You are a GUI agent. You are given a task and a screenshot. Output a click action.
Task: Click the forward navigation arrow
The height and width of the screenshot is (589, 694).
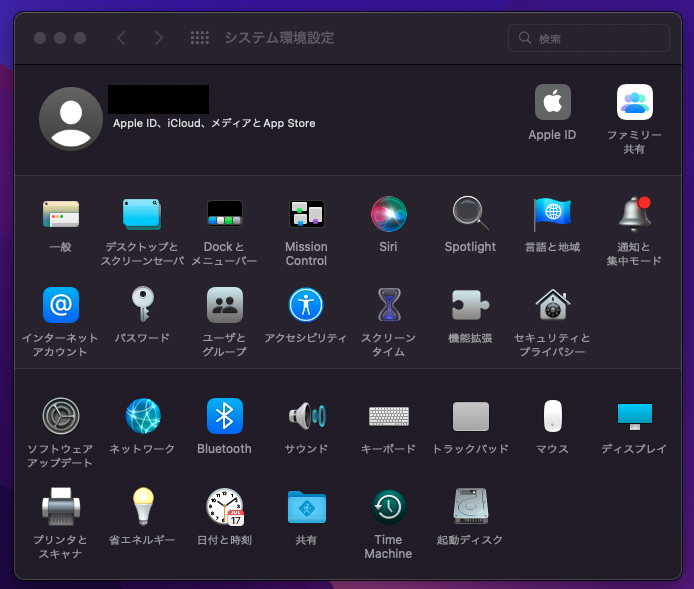[158, 38]
